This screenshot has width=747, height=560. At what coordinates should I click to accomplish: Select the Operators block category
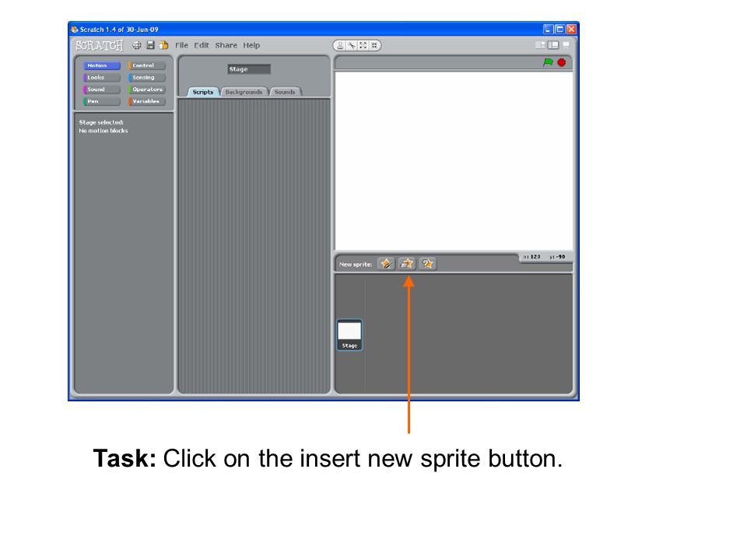(147, 89)
